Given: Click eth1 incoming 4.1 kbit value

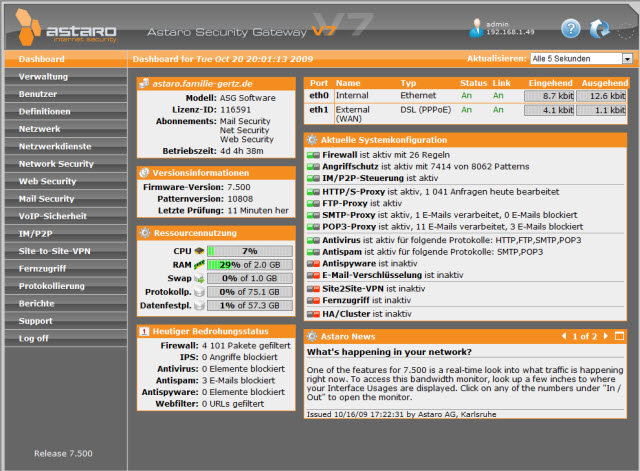Looking at the screenshot, I should tap(549, 110).
